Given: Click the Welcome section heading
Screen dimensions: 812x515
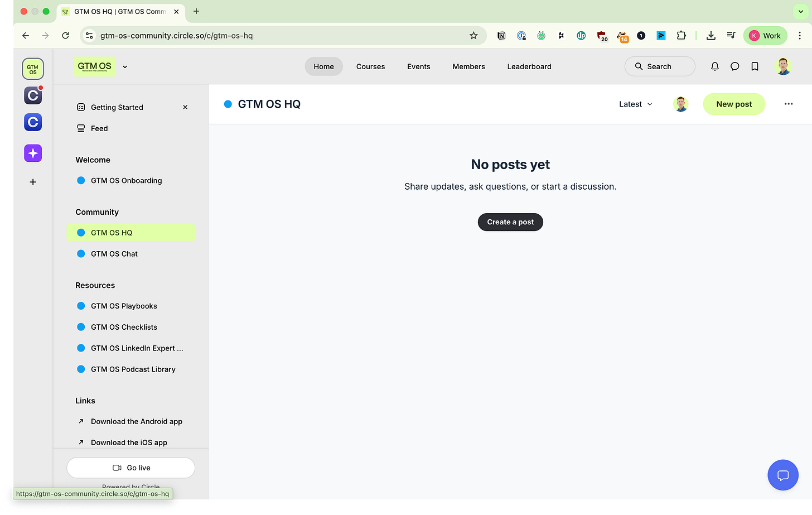Looking at the screenshot, I should pos(93,160).
